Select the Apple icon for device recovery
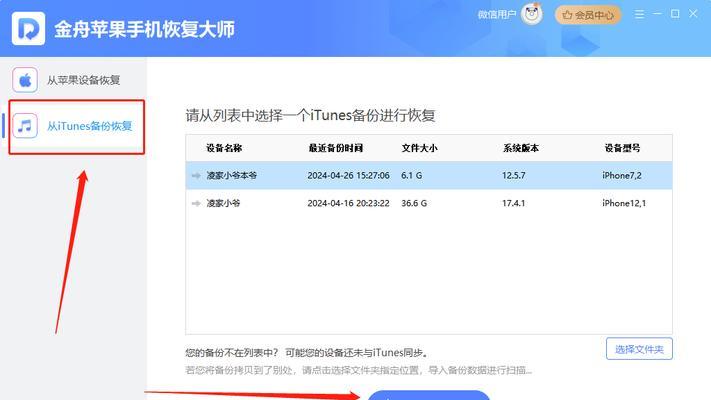The image size is (711, 400). (x=25, y=80)
